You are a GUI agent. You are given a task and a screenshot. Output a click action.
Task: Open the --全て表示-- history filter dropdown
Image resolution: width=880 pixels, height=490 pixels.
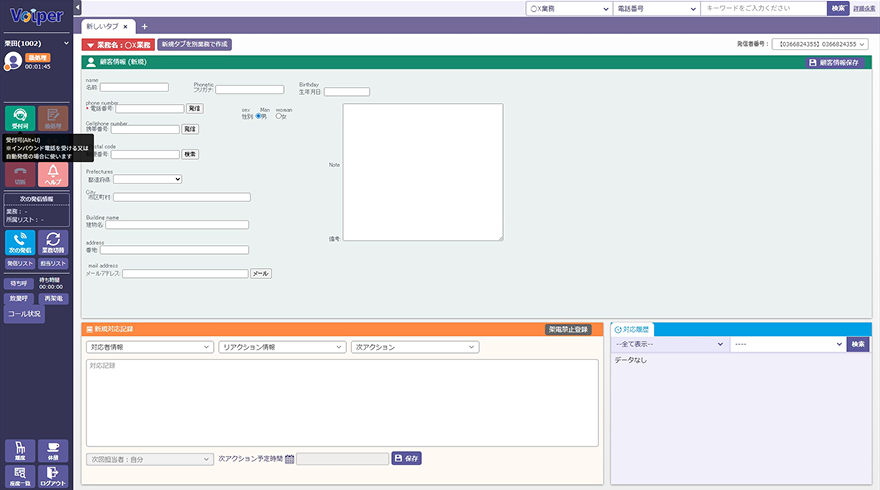pyautogui.click(x=670, y=344)
